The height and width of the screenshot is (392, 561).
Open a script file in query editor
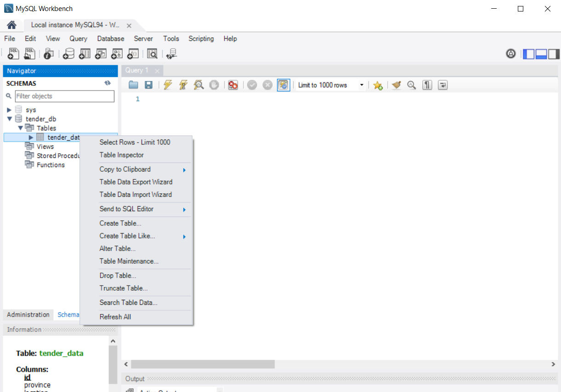click(x=133, y=85)
